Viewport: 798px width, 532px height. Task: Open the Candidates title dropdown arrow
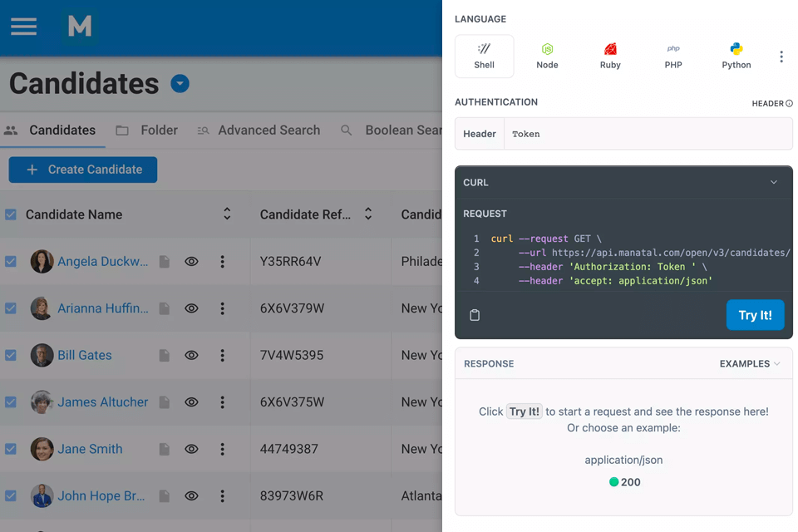[x=180, y=83]
